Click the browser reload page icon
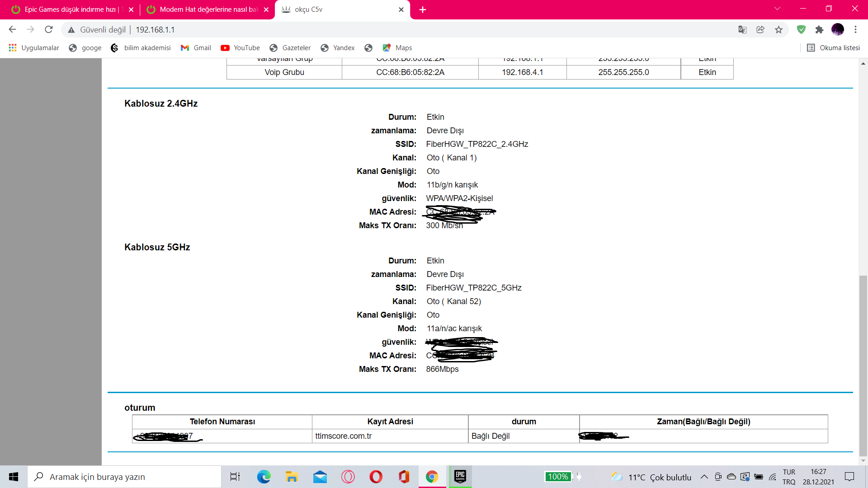This screenshot has width=868, height=488. tap(49, 30)
